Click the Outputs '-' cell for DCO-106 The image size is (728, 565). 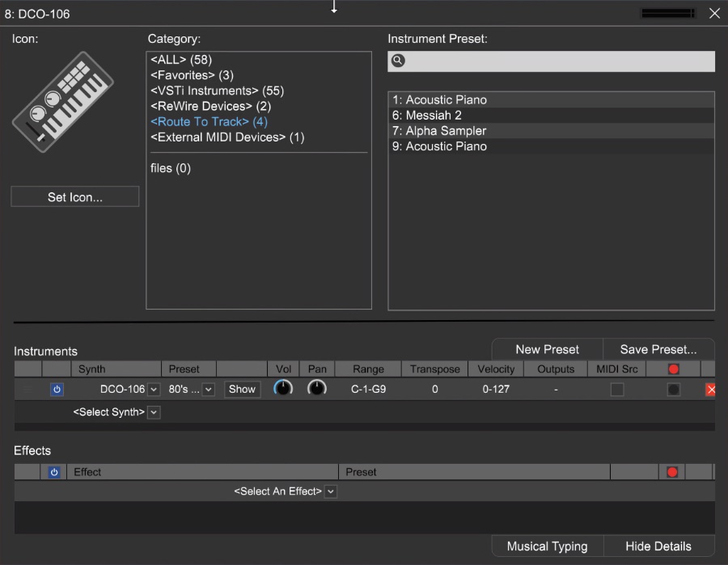[x=556, y=389]
